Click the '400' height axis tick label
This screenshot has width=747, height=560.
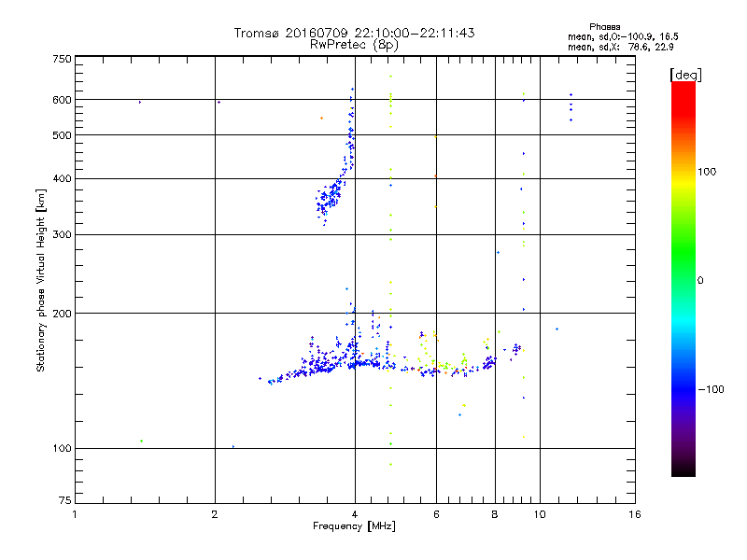click(x=62, y=178)
